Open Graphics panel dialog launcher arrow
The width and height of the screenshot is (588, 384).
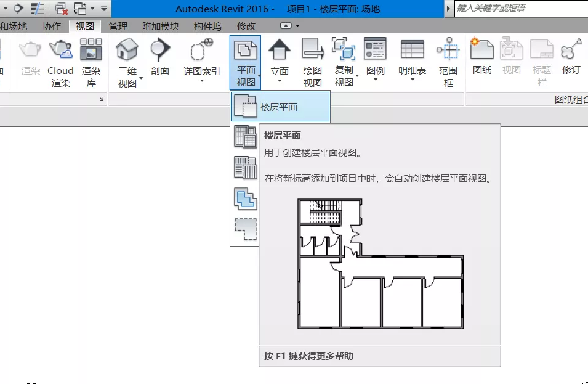point(102,99)
